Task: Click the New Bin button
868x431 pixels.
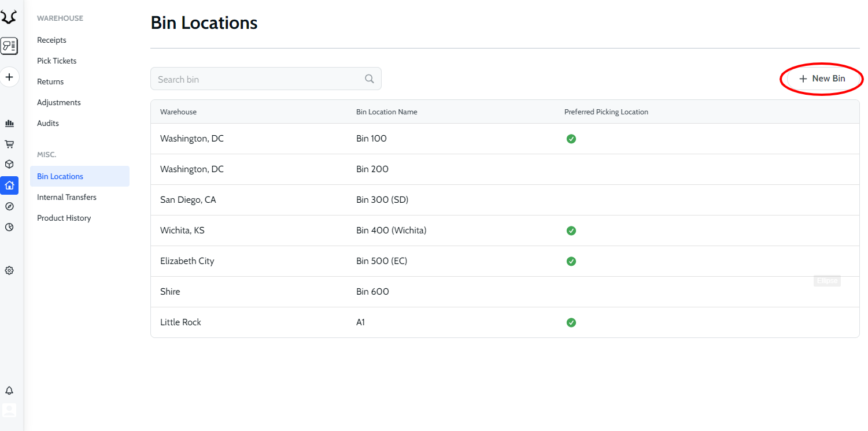Action: 822,79
